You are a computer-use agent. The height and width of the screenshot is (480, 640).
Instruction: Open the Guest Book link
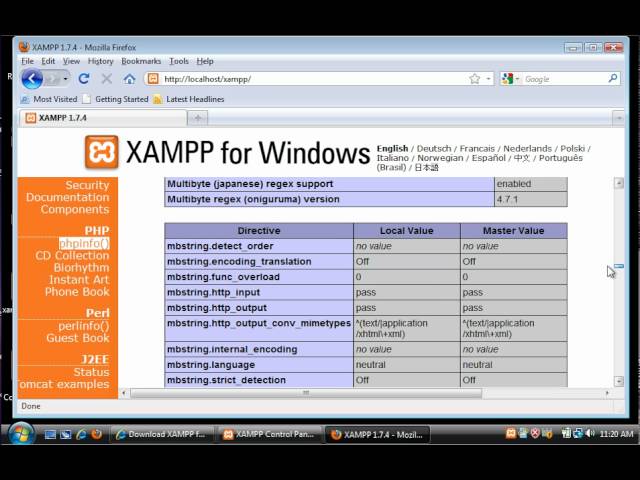coord(78,338)
